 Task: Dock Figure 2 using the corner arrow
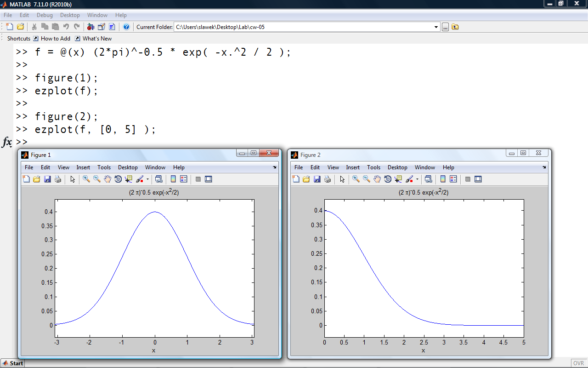coord(544,167)
